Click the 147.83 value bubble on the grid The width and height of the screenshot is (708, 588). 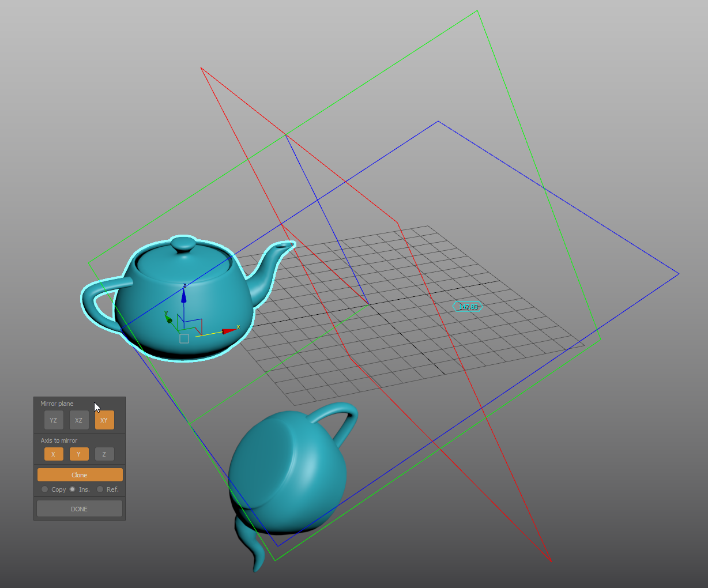pos(467,306)
